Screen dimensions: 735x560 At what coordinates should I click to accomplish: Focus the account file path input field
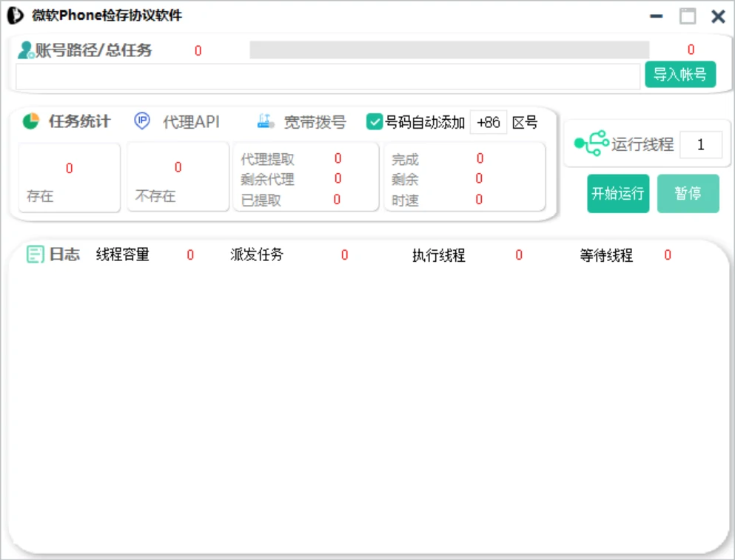(328, 76)
